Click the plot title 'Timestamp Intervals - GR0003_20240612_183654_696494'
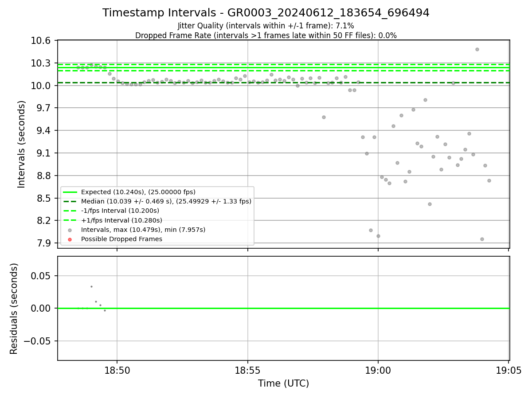532x399 pixels. (x=266, y=13)
